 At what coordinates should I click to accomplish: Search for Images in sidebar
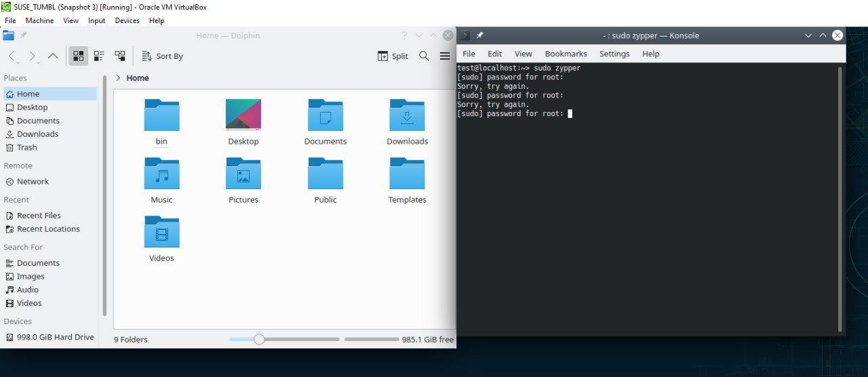[50, 277]
